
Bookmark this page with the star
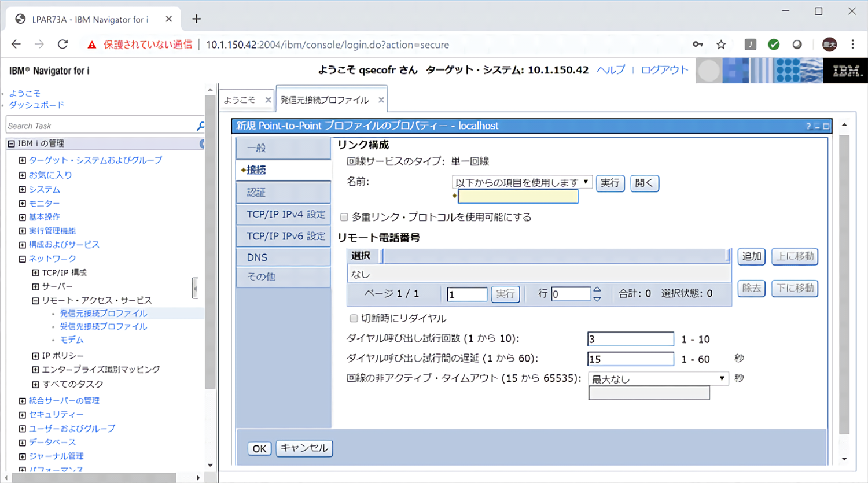click(x=721, y=45)
